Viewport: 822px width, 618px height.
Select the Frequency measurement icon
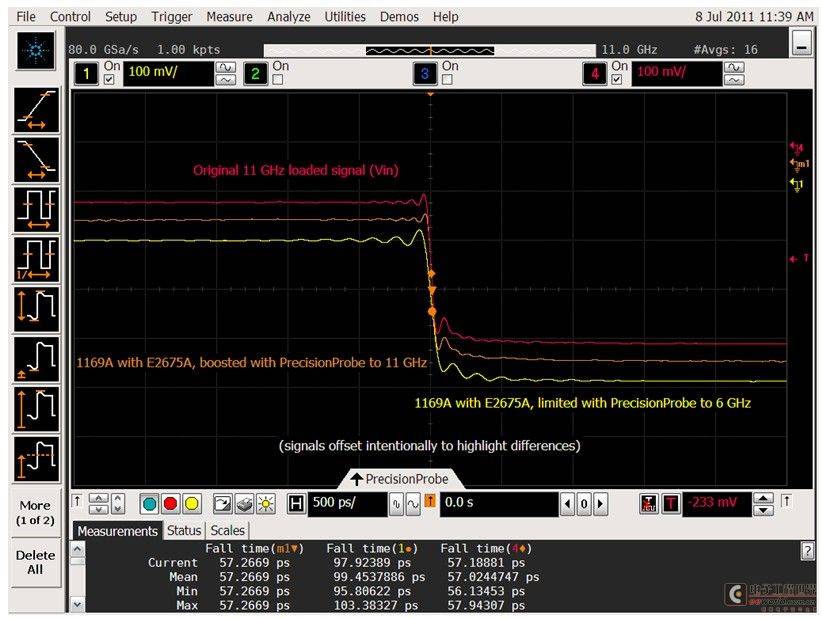pyautogui.click(x=36, y=259)
